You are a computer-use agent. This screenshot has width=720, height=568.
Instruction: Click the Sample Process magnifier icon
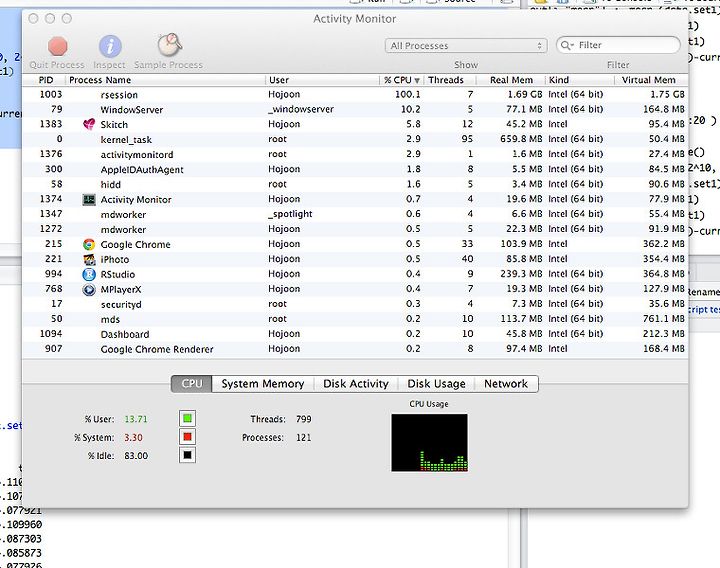[x=169, y=45]
